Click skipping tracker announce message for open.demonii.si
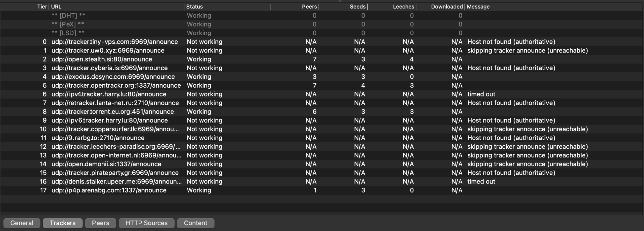 [x=528, y=164]
